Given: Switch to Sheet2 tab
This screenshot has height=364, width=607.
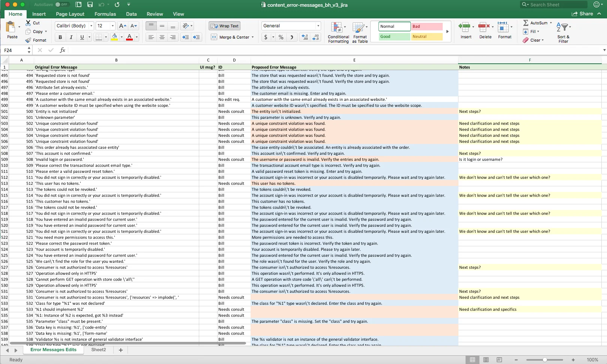Looking at the screenshot, I should click(x=99, y=350).
